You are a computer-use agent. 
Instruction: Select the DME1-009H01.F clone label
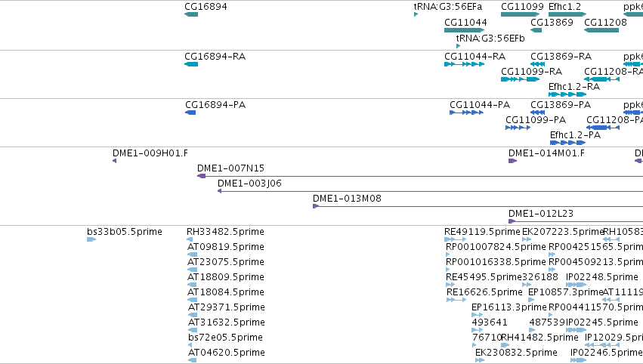coord(150,153)
